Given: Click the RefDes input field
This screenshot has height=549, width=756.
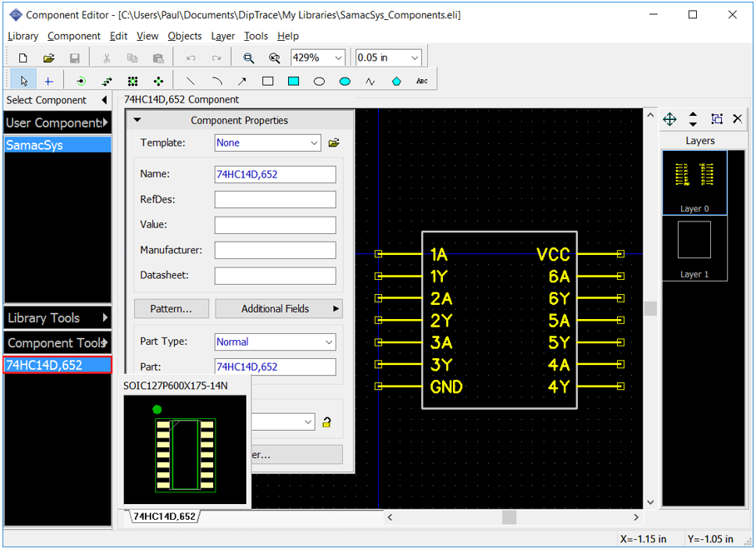Looking at the screenshot, I should (276, 200).
